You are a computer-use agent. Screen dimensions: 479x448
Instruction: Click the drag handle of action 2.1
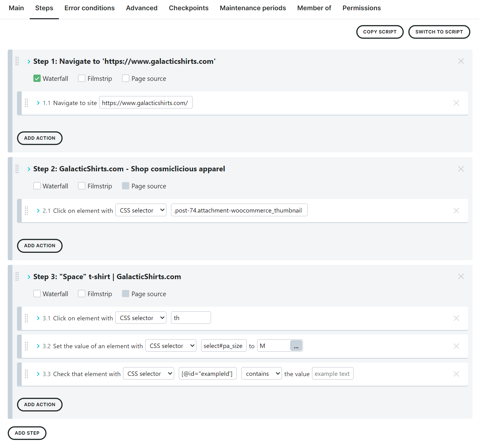coord(26,211)
